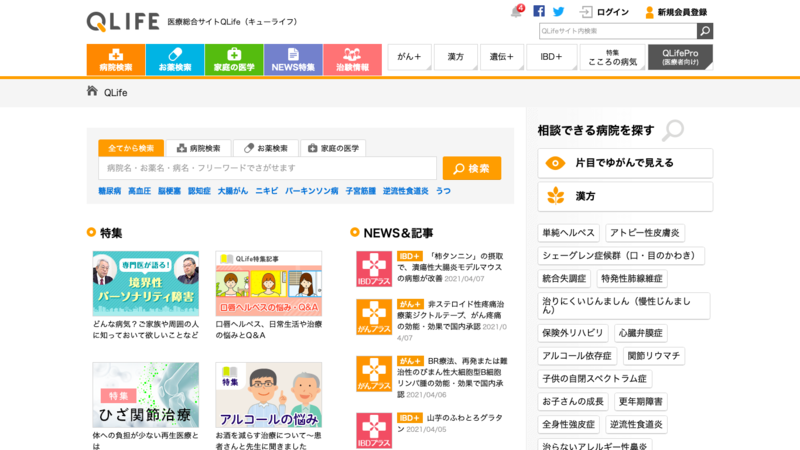Open アルコールの悩み feature thumbnail
Image resolution: width=800 pixels, height=450 pixels.
tap(268, 395)
